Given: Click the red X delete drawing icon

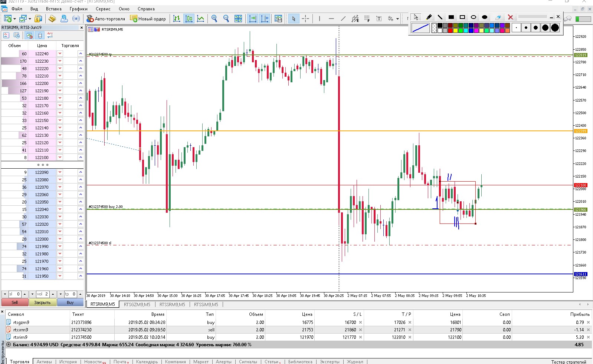Looking at the screenshot, I should click(511, 17).
